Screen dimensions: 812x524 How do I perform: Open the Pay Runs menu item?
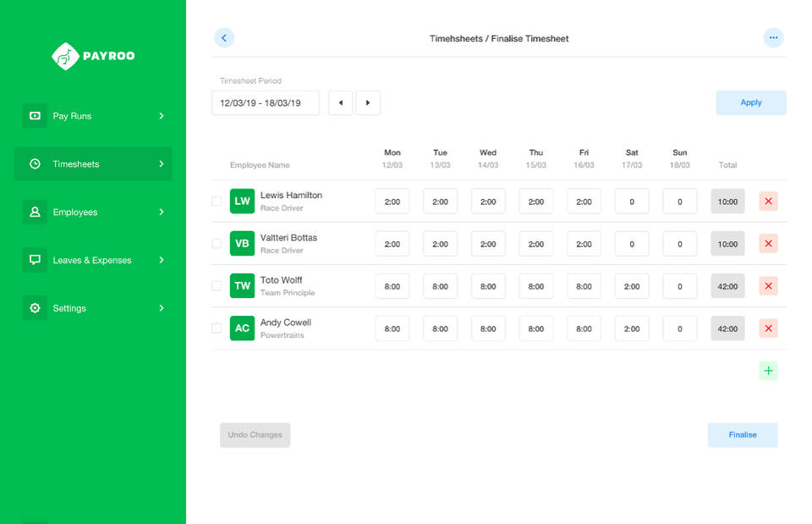coord(93,116)
